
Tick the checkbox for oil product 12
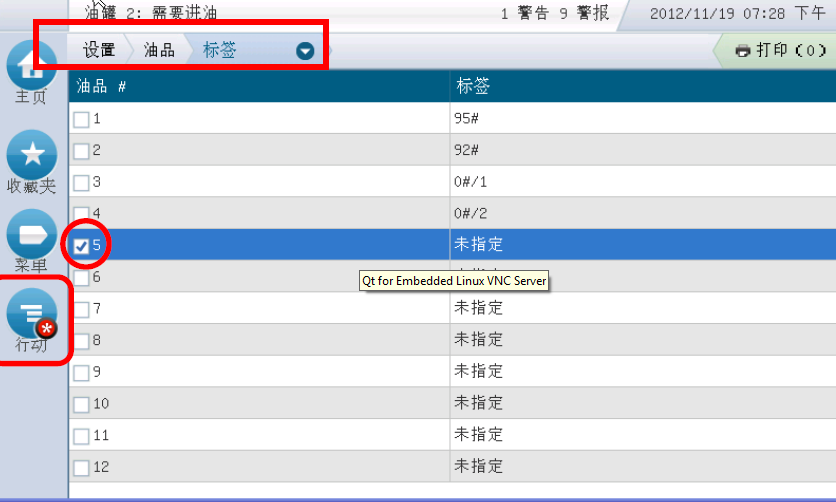tap(81, 466)
